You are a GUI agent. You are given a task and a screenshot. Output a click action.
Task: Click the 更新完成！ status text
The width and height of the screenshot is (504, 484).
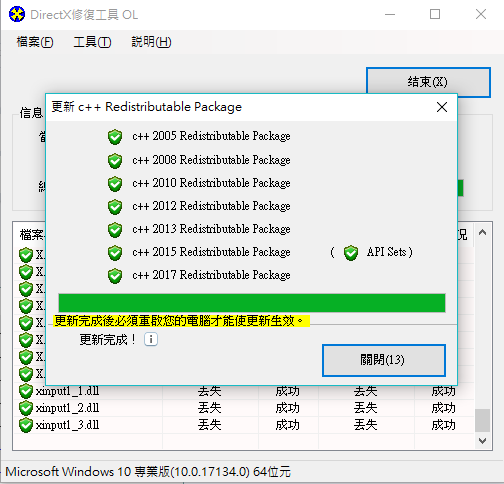tap(108, 340)
